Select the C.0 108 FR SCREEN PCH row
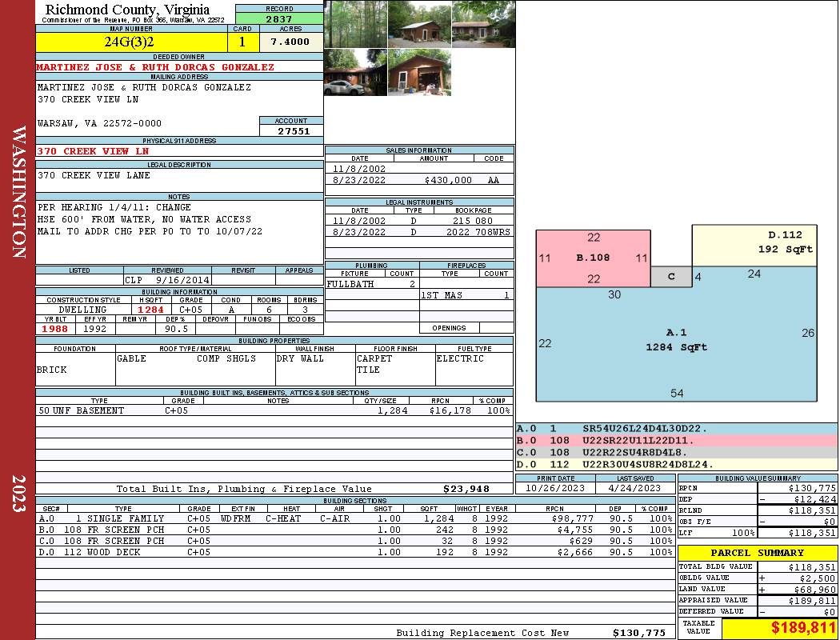This screenshot has height=640, width=840. pos(355,541)
